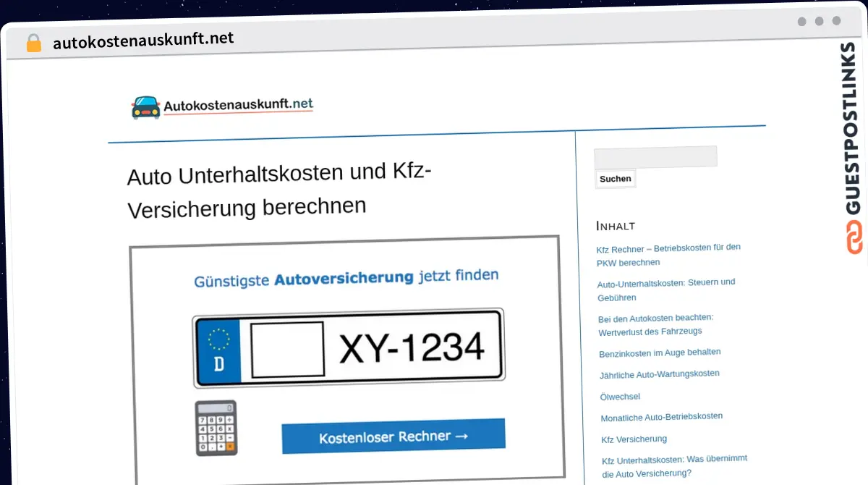Click the empty box on the license plate

[287, 350]
